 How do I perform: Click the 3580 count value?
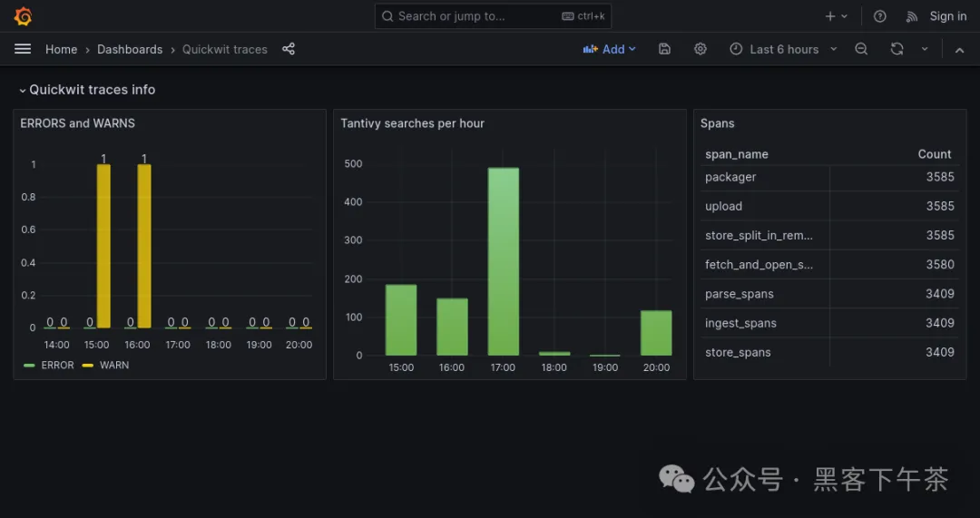click(939, 264)
